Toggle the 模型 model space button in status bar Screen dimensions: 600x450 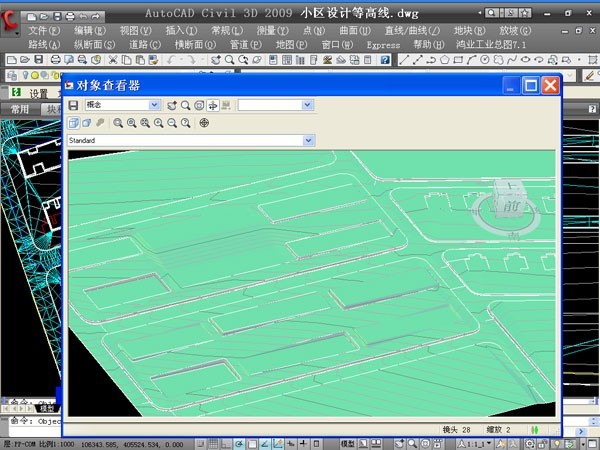click(x=348, y=443)
